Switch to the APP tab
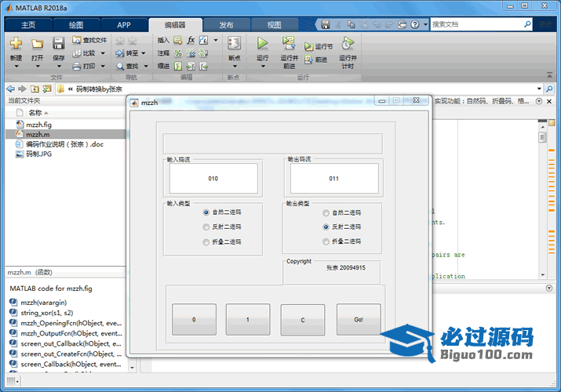 click(124, 25)
